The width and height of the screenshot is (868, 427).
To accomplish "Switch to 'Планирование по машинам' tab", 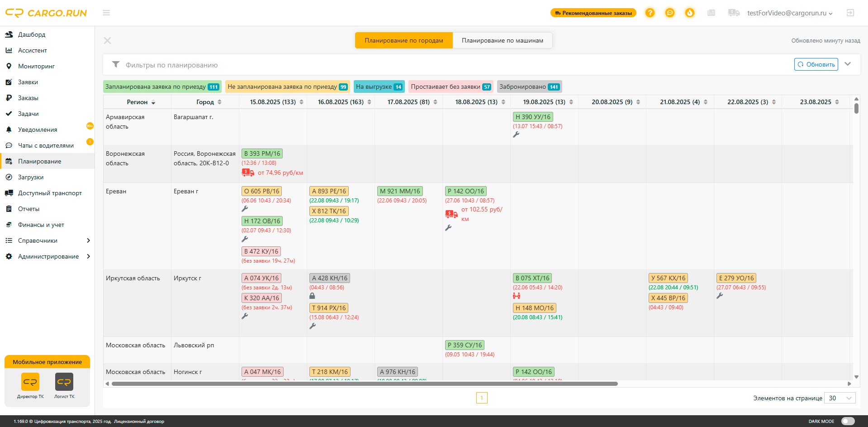I will pos(502,40).
